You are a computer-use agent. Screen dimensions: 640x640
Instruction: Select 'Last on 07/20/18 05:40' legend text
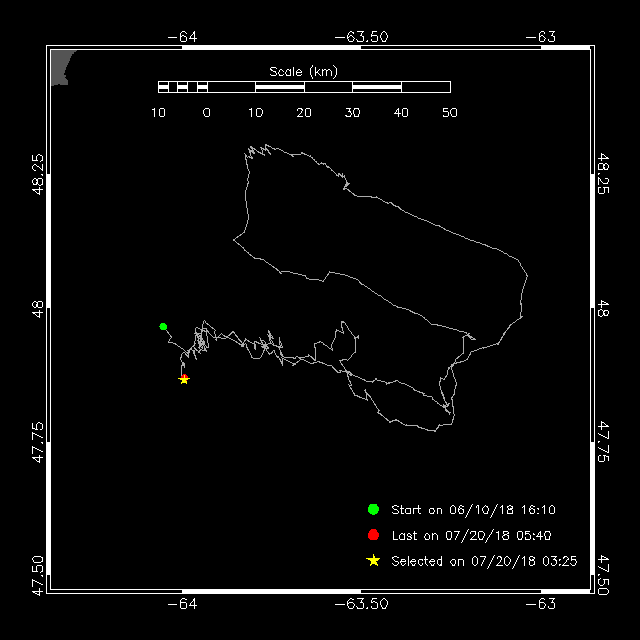pyautogui.click(x=471, y=536)
